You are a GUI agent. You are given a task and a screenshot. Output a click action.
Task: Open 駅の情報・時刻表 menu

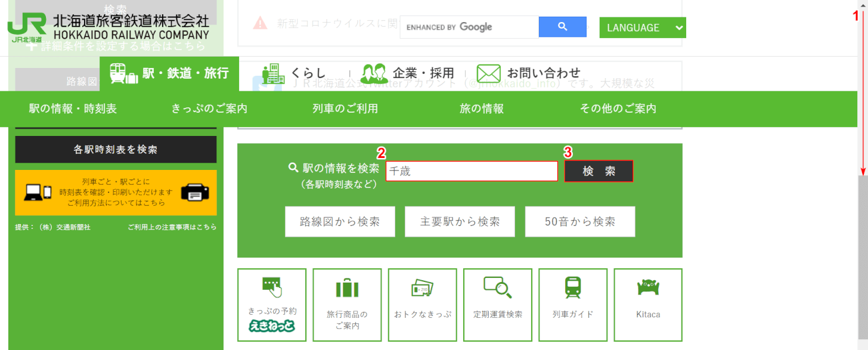click(x=73, y=109)
